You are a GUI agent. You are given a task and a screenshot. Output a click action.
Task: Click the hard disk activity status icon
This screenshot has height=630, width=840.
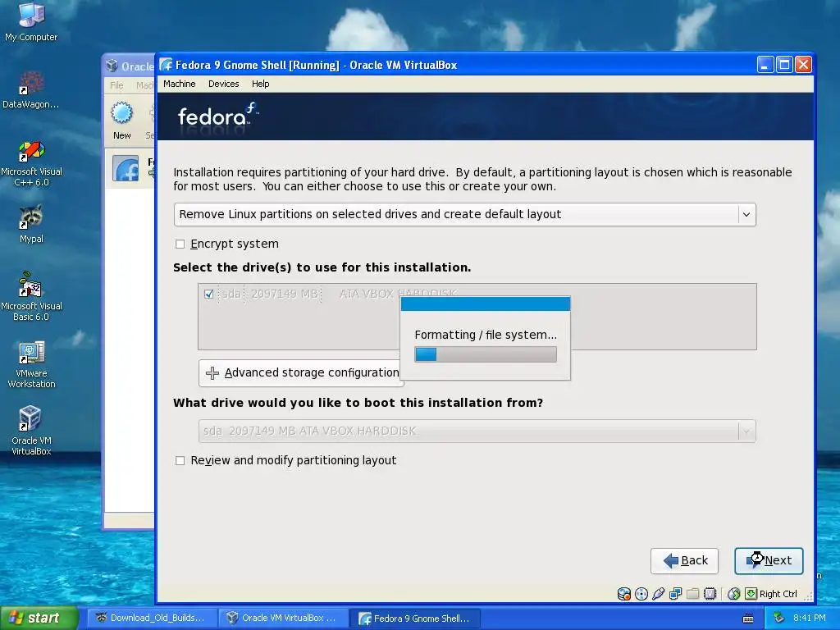pos(623,594)
